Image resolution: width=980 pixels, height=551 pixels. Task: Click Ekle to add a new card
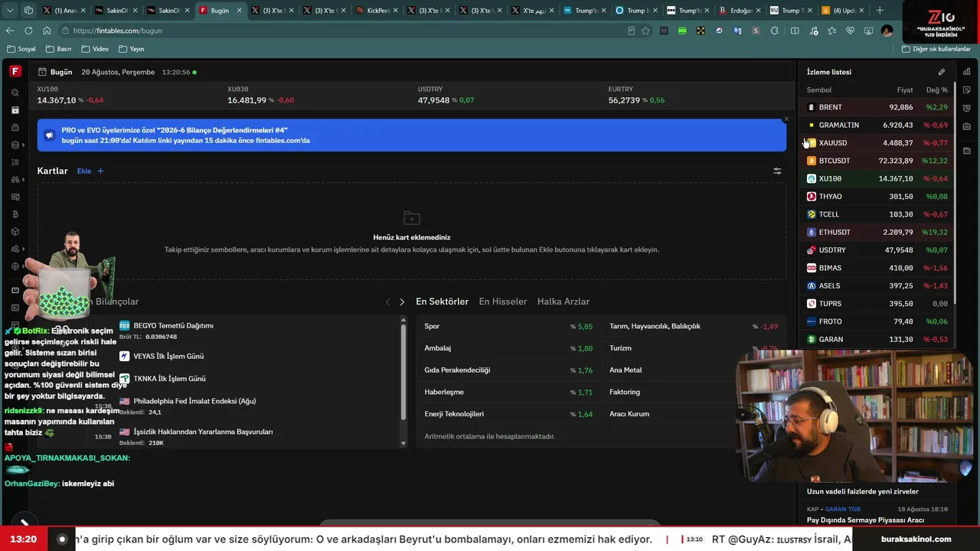tap(90, 171)
